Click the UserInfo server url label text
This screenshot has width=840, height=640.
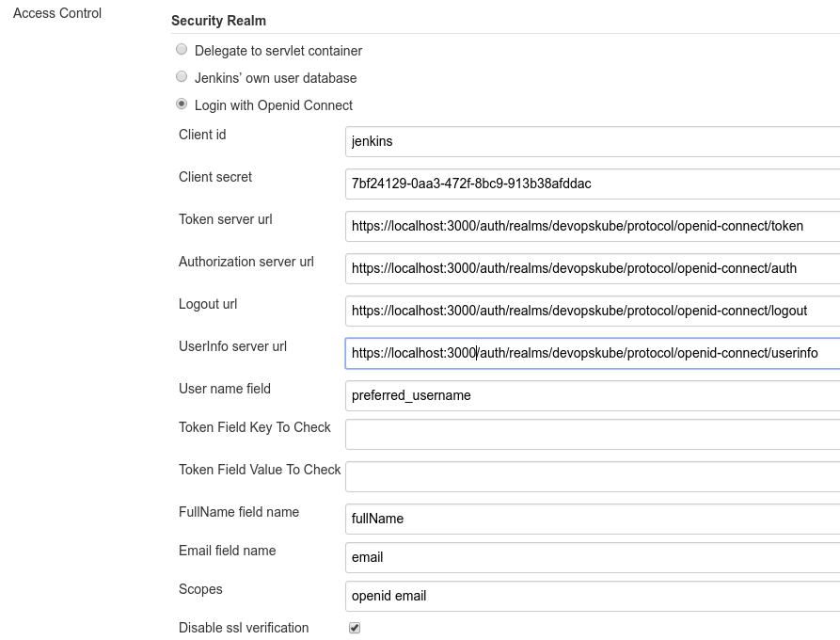point(232,346)
